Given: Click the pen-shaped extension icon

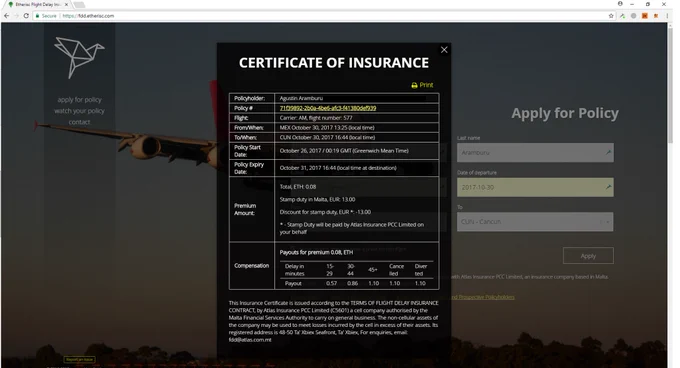Looking at the screenshot, I should pyautogui.click(x=622, y=16).
